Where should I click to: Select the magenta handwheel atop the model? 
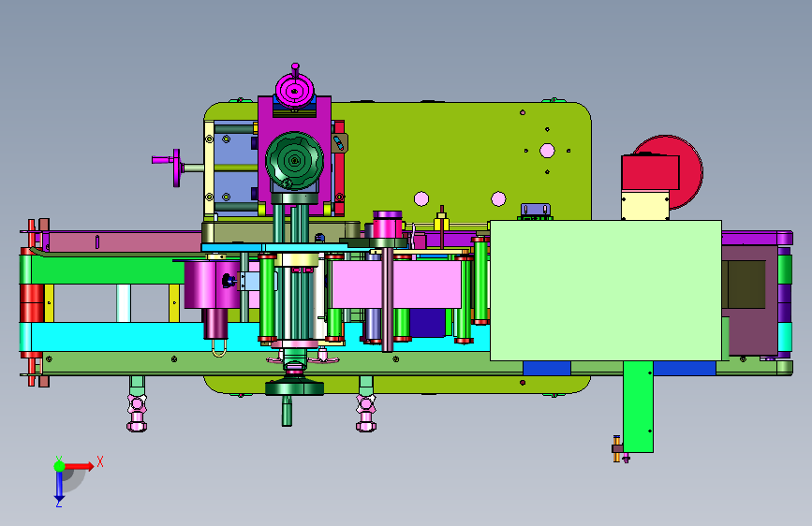click(x=295, y=91)
